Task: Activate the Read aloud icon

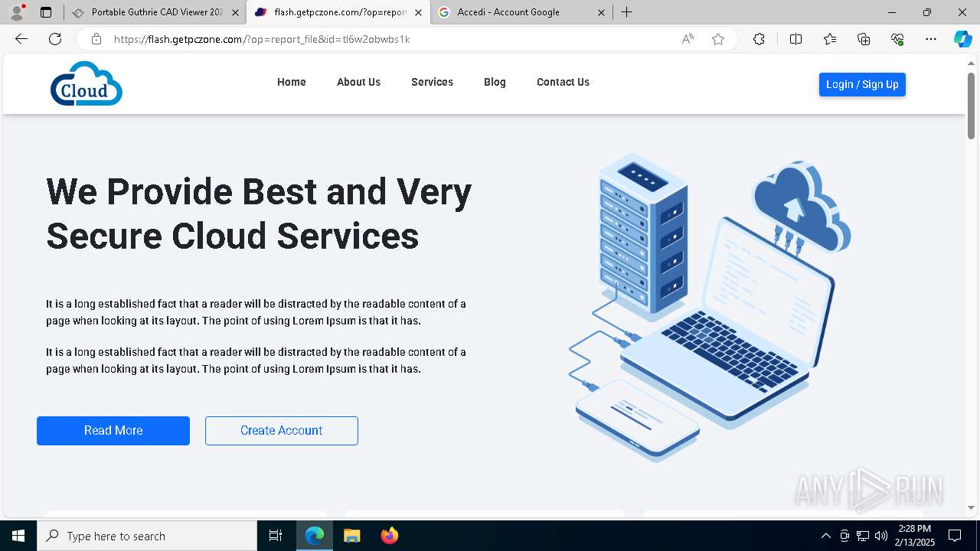Action: click(x=688, y=39)
